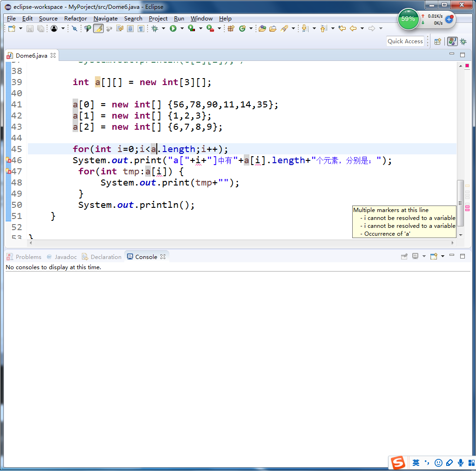Open the Project menu
This screenshot has width=476, height=471.
158,19
